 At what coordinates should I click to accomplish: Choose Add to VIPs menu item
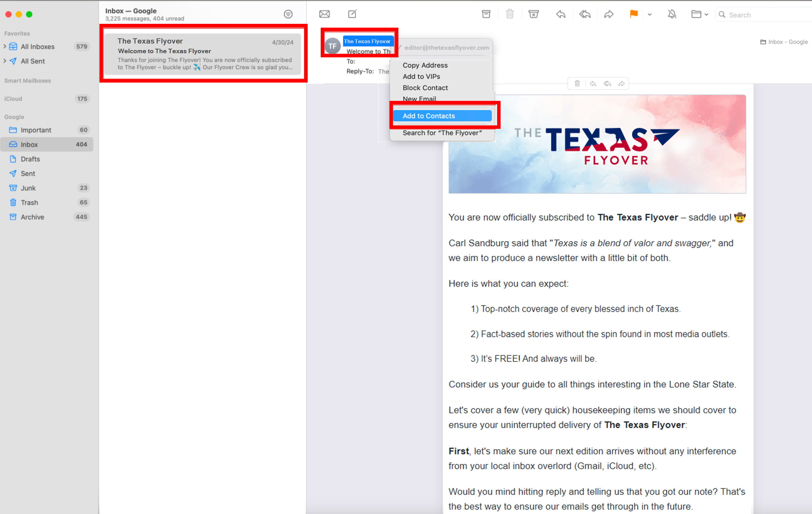point(421,76)
